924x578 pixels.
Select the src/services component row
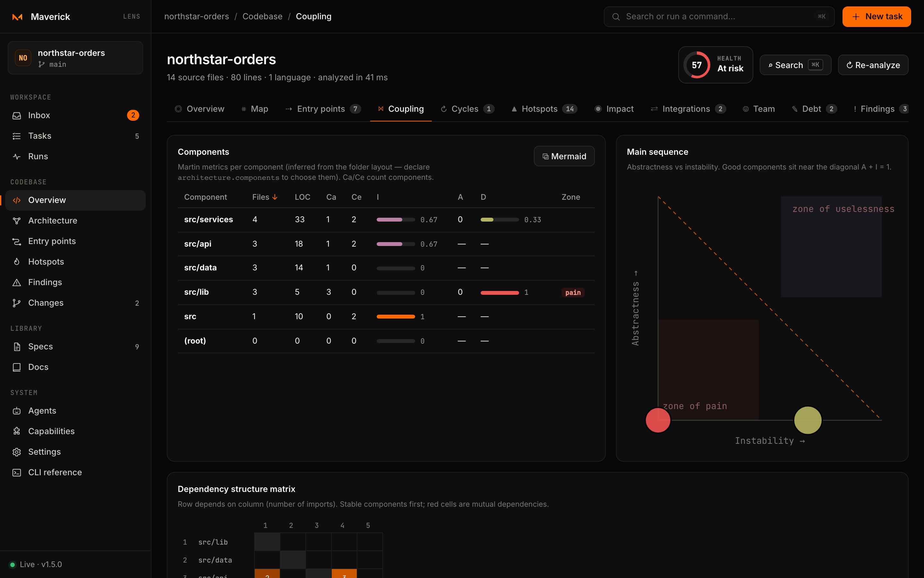point(386,220)
